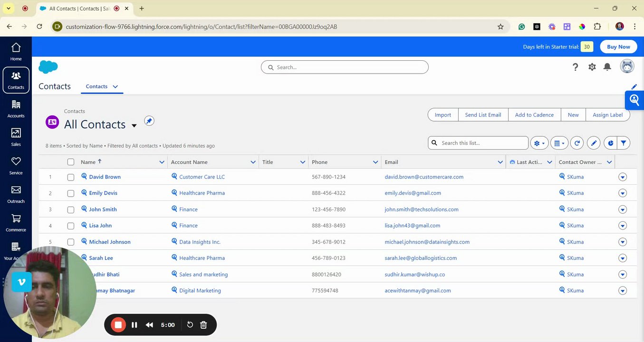
Task: Select all contacts with header checkbox
Action: tap(71, 162)
